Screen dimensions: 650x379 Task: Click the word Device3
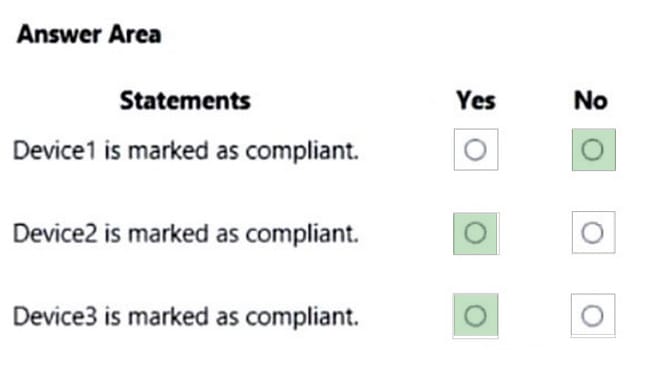point(55,316)
